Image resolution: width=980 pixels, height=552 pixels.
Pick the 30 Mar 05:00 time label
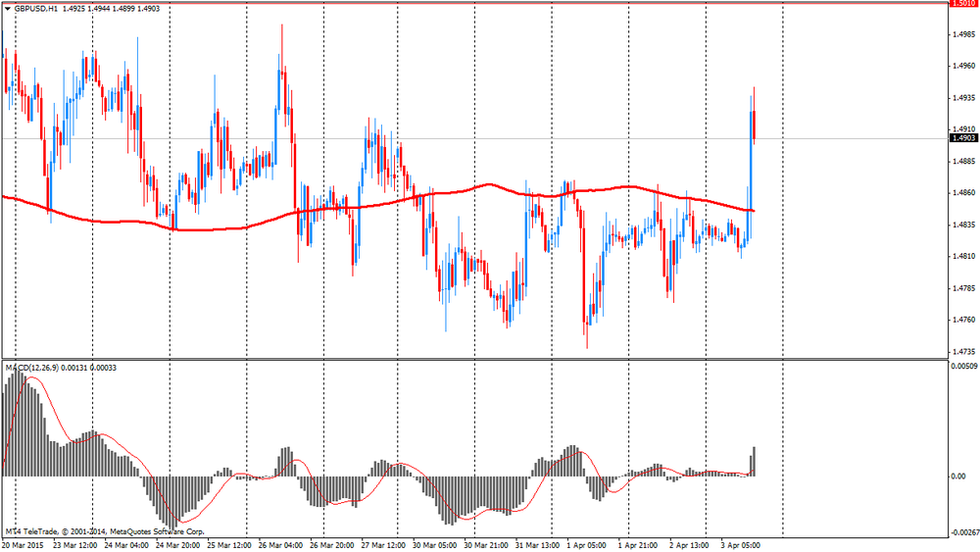pyautogui.click(x=436, y=544)
